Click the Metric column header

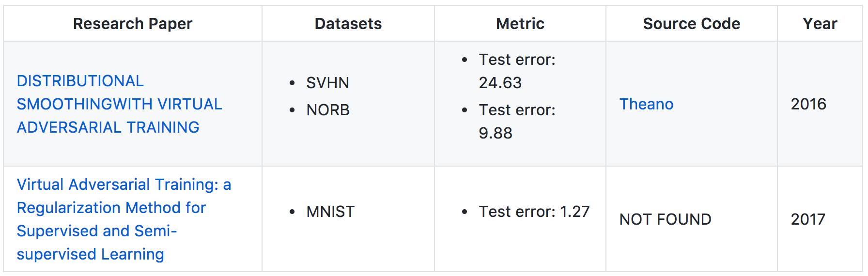click(520, 24)
